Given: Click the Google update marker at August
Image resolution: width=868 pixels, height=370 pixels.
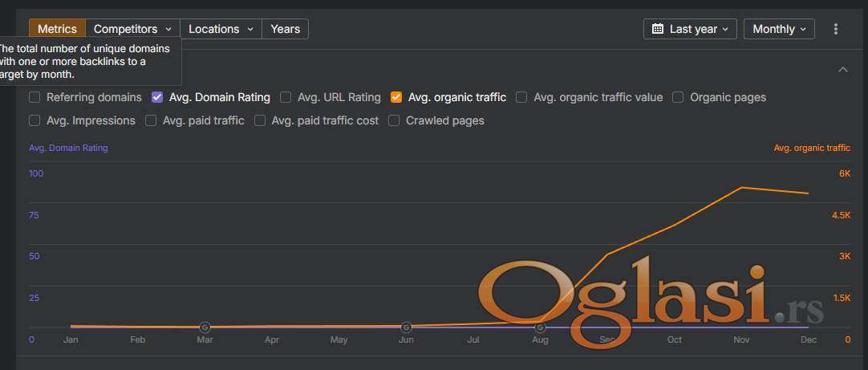Looking at the screenshot, I should pos(541,327).
